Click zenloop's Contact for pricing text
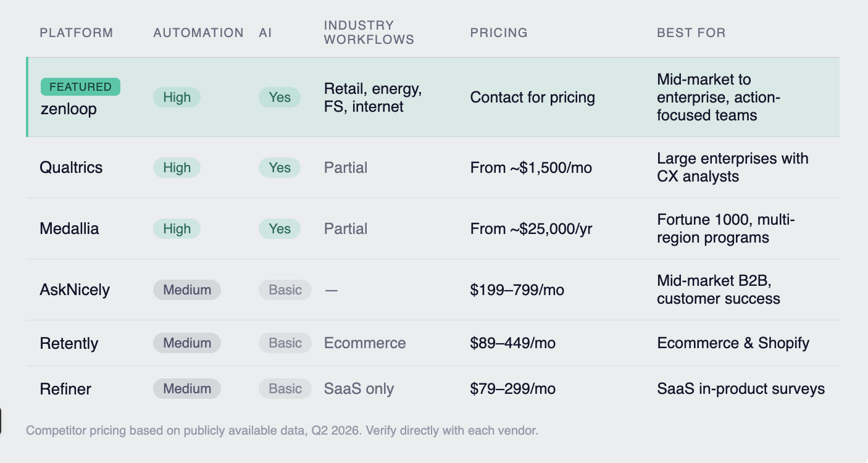The image size is (868, 463). tap(532, 98)
